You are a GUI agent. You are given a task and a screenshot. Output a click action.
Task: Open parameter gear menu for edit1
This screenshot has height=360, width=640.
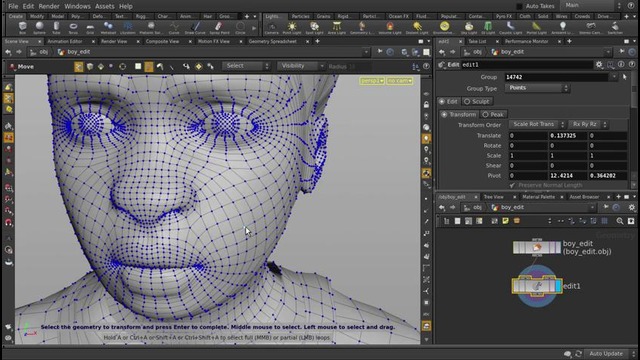599,64
